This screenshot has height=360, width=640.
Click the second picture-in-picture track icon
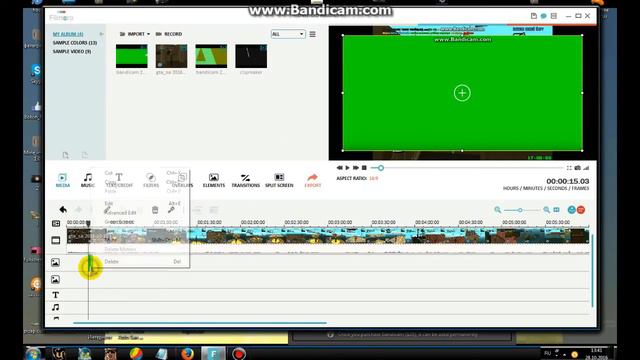(x=56, y=280)
